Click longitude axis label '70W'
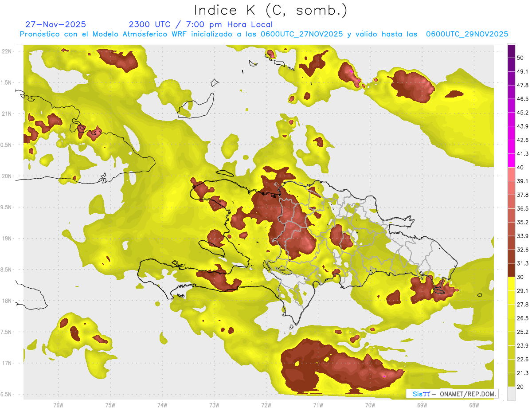The width and height of the screenshot is (532, 411). [370, 405]
